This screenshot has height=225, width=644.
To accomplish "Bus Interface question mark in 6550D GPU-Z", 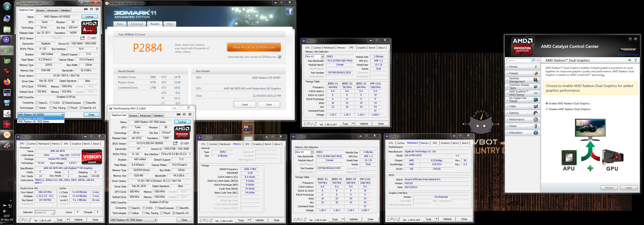I will (x=97, y=49).
